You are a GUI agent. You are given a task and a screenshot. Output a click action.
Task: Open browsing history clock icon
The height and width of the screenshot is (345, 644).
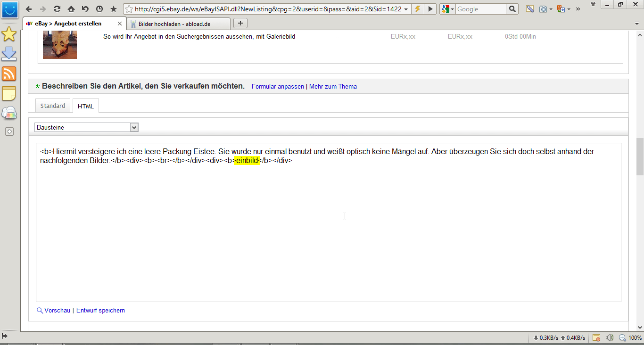99,9
